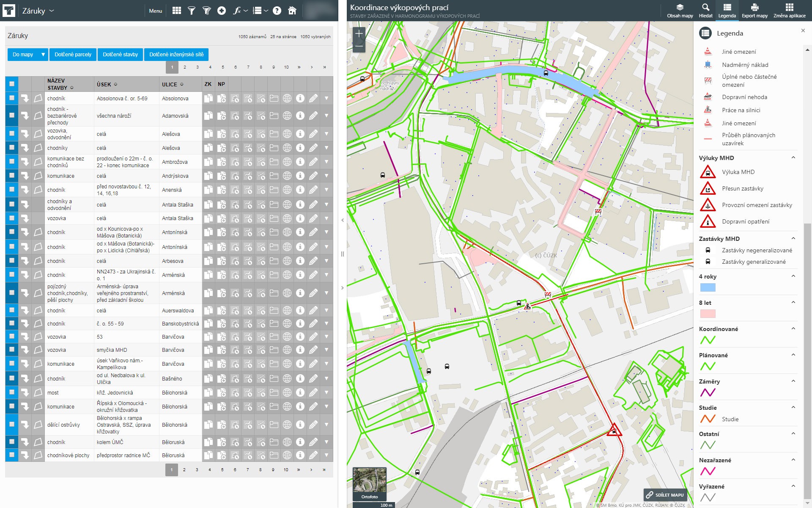Open Hledat search tool on map
Screen dimensions: 812x508
pyautogui.click(x=705, y=11)
